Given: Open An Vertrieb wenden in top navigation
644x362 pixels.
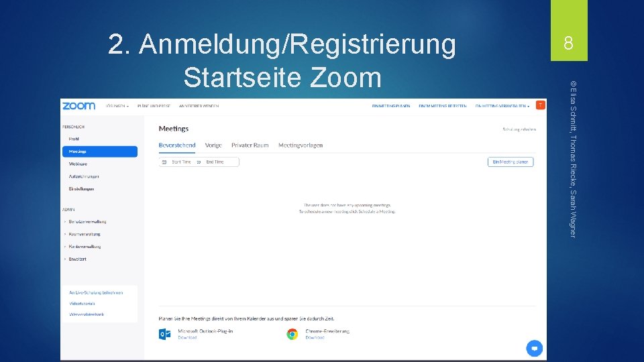Looking at the screenshot, I should [199, 106].
